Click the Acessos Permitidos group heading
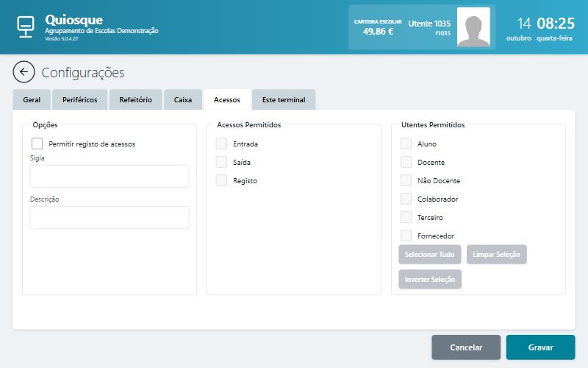 click(x=249, y=124)
